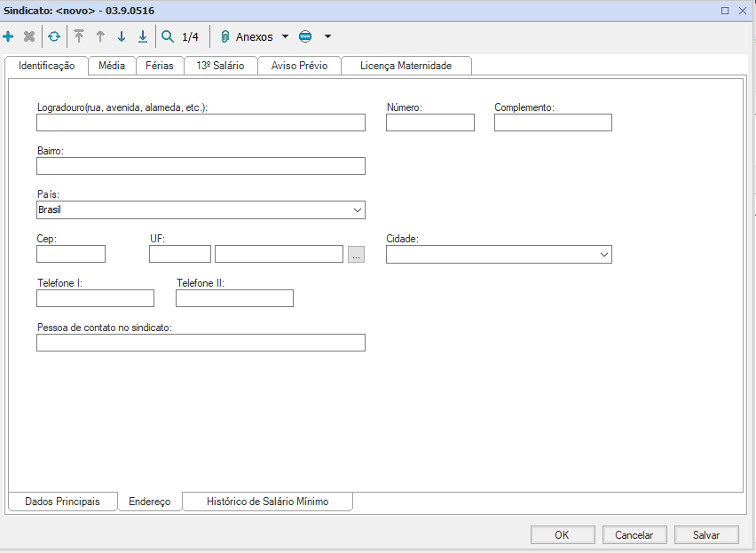Click the refresh record icon
Image resolution: width=756 pixels, height=553 pixels.
click(54, 36)
